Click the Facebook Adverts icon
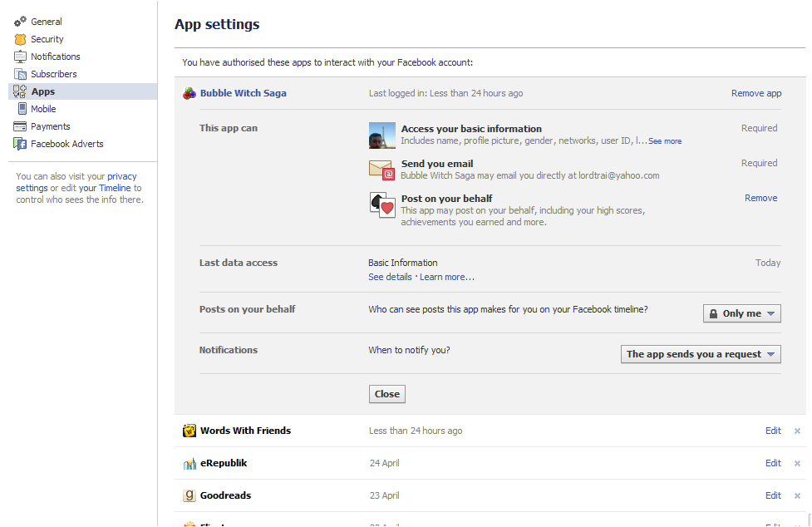 [20, 144]
